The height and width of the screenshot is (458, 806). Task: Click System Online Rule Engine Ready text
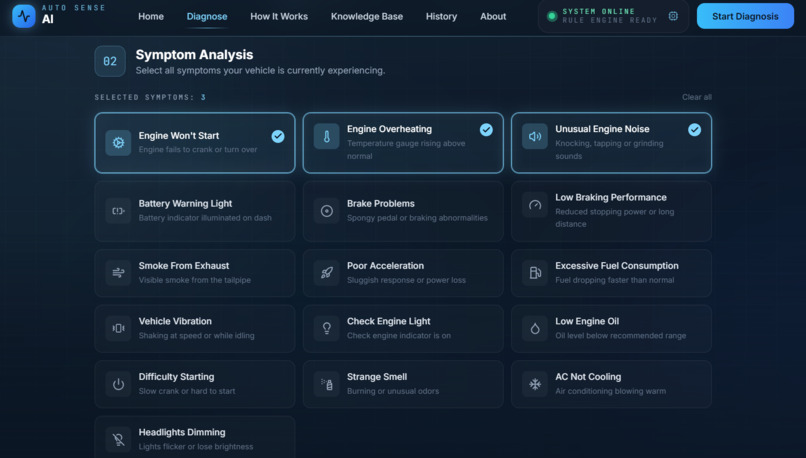(x=610, y=16)
